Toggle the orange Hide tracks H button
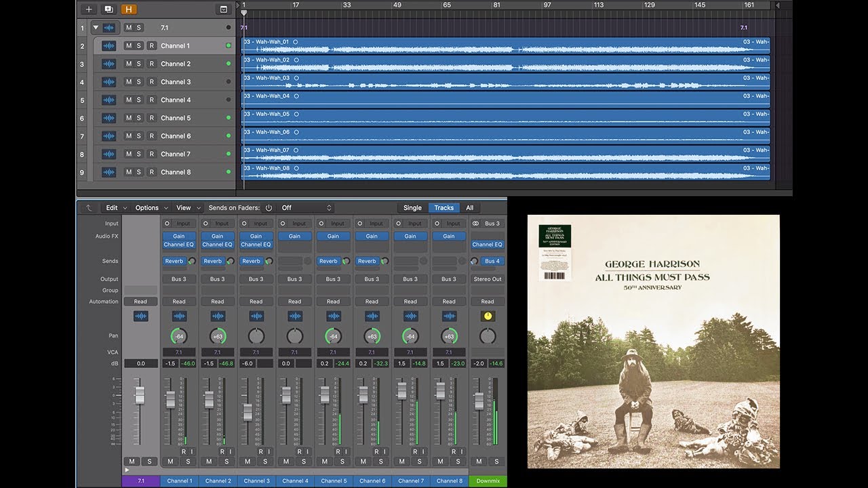Viewport: 868px width, 488px height. pyautogui.click(x=129, y=9)
